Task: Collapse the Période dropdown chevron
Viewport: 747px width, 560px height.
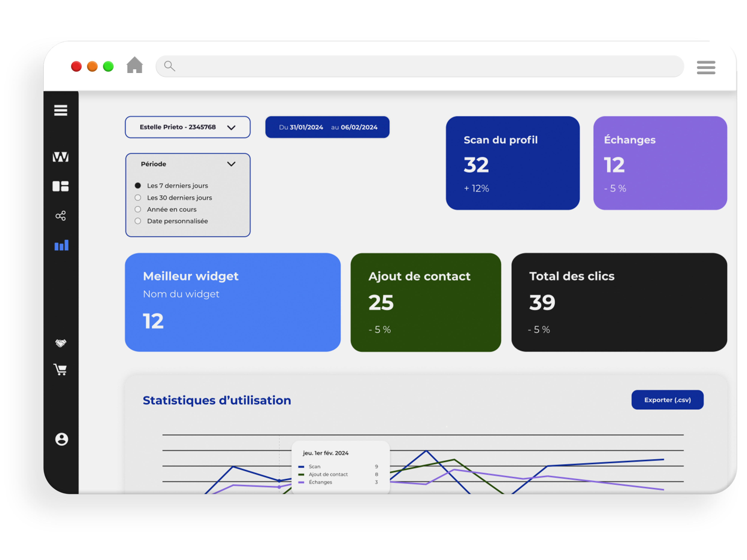Action: coord(231,164)
